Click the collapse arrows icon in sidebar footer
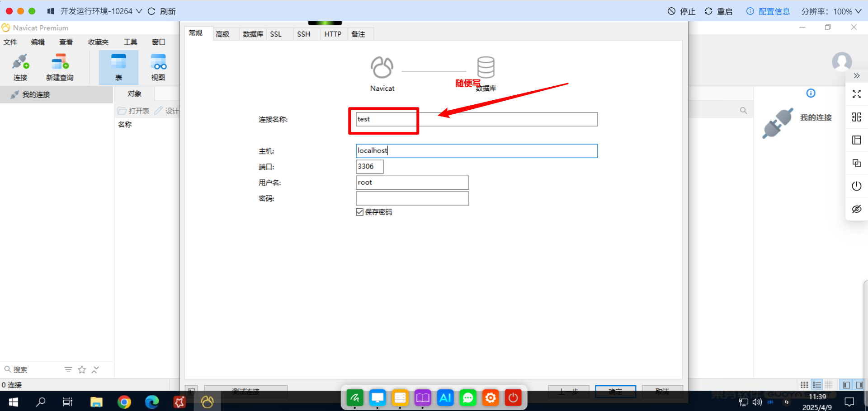 pyautogui.click(x=95, y=369)
